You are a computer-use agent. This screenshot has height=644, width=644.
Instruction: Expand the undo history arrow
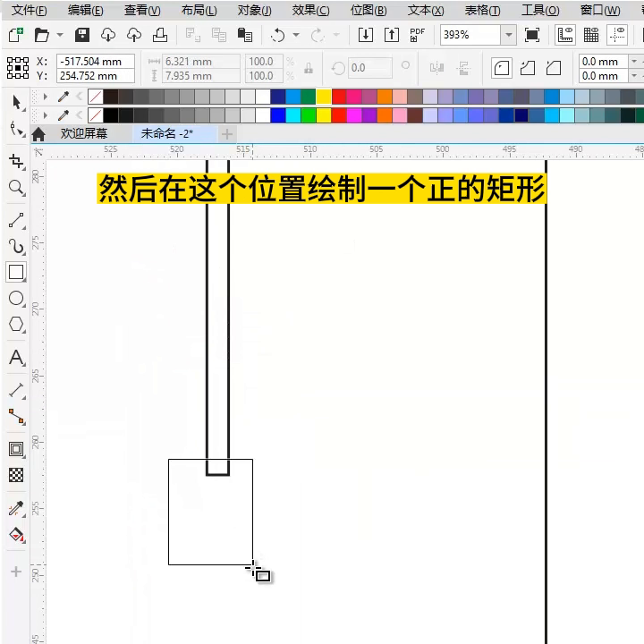[296, 35]
